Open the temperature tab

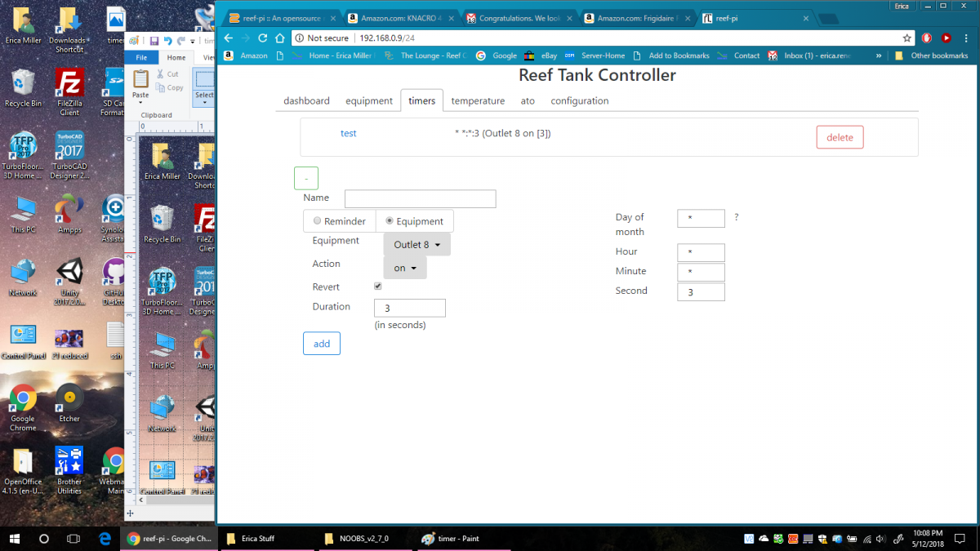[x=478, y=100]
